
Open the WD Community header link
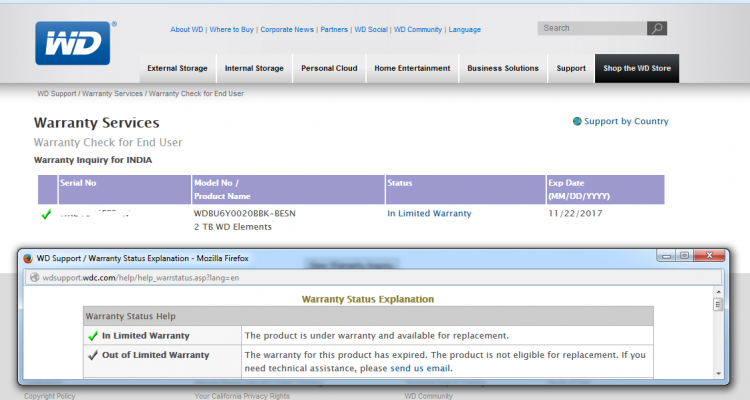tap(418, 30)
